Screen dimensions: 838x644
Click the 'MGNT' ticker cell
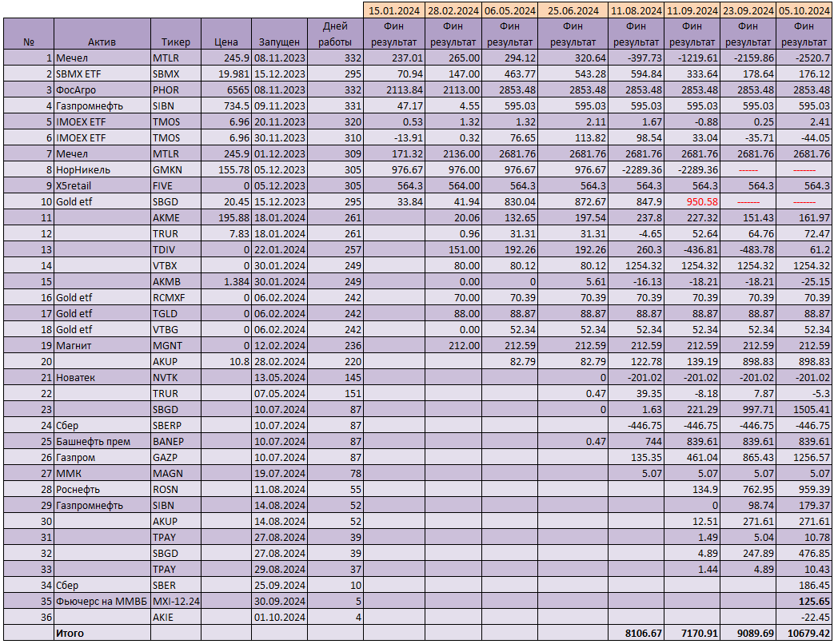176,345
